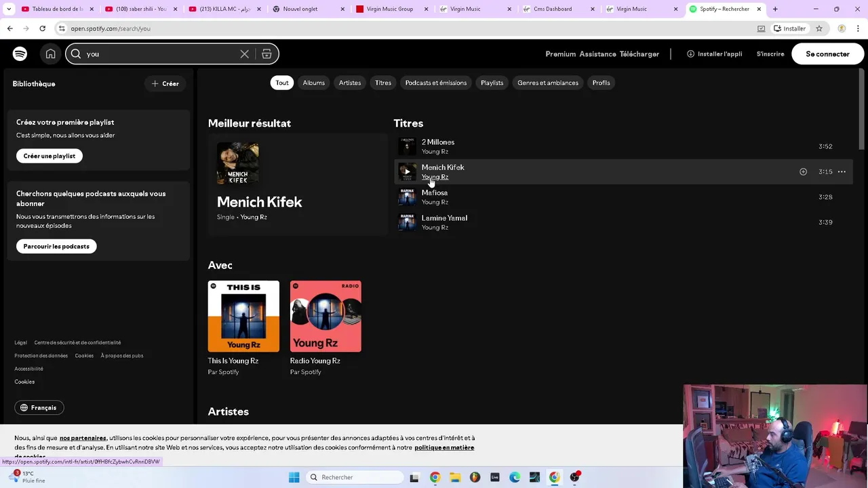This screenshot has height=488, width=868.
Task: Reload the page with the refresh icon
Action: (42, 28)
